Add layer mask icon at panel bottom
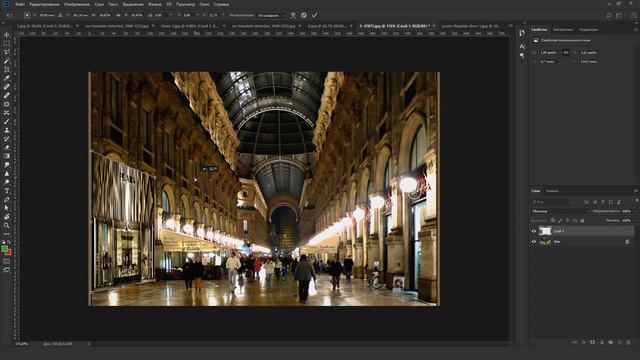The width and height of the screenshot is (640, 360). click(593, 342)
